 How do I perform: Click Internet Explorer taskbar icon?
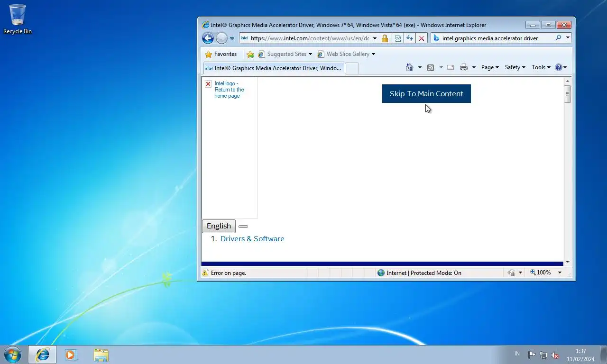[x=42, y=355]
